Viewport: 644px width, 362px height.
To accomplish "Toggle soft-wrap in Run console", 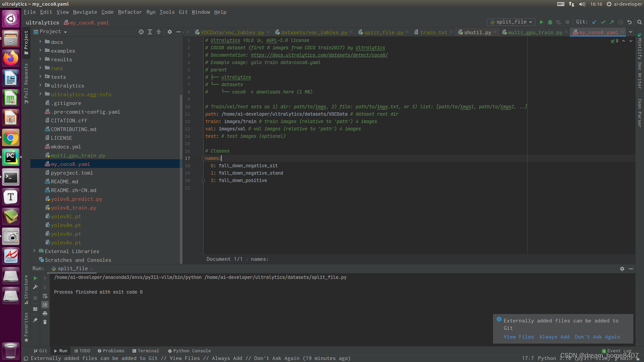I will [45, 296].
